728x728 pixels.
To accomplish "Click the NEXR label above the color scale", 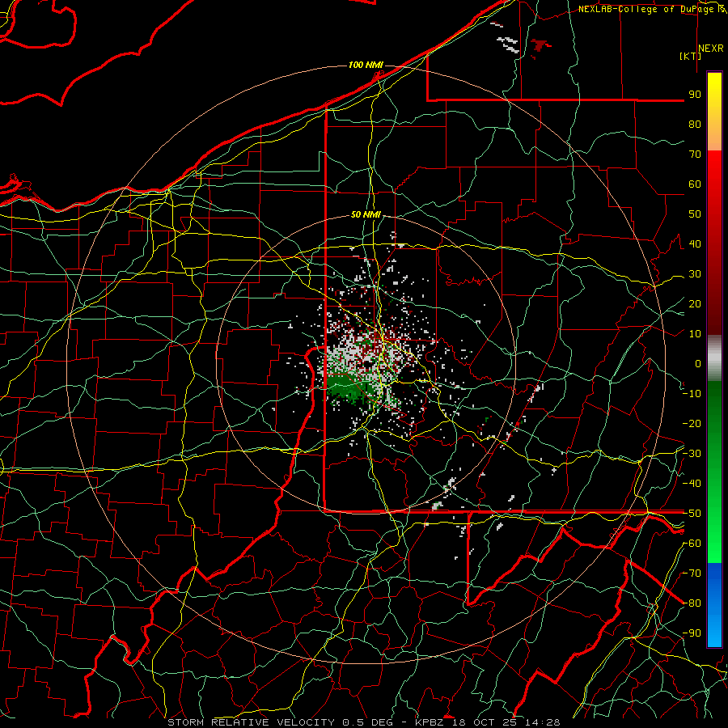I will coord(711,49).
